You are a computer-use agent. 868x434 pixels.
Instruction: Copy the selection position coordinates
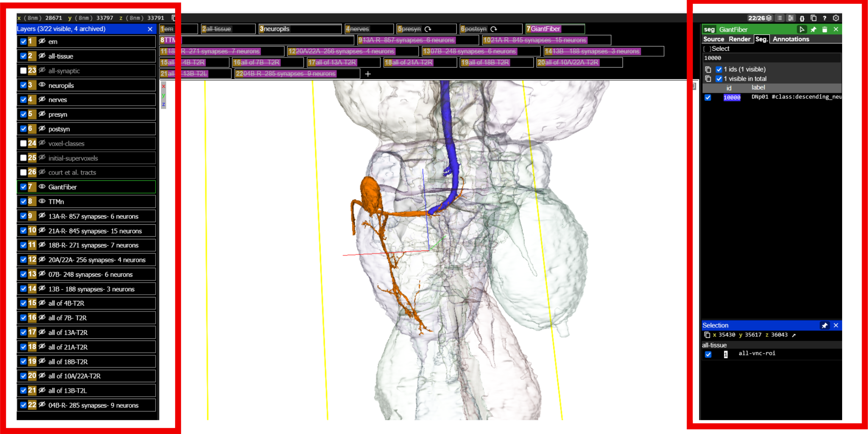(707, 335)
